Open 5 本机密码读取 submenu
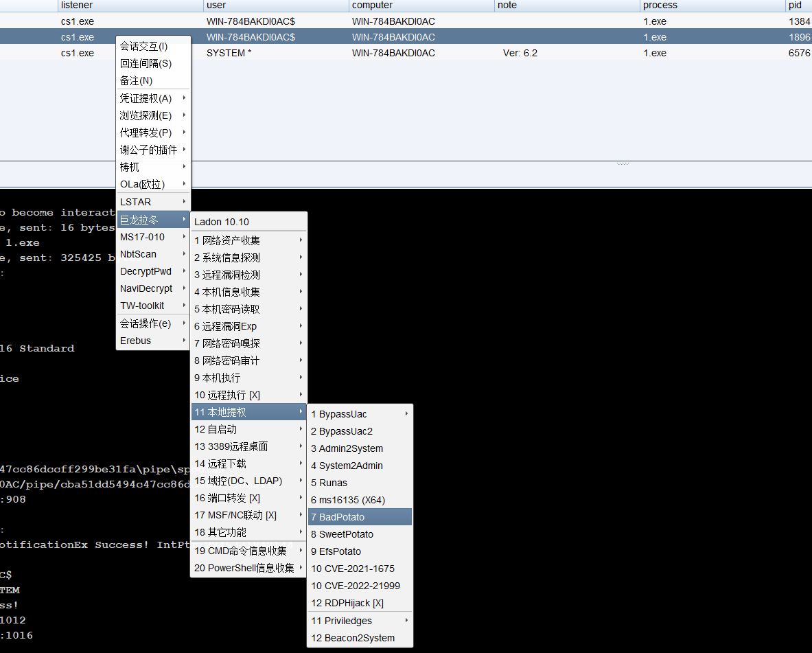 [248, 309]
